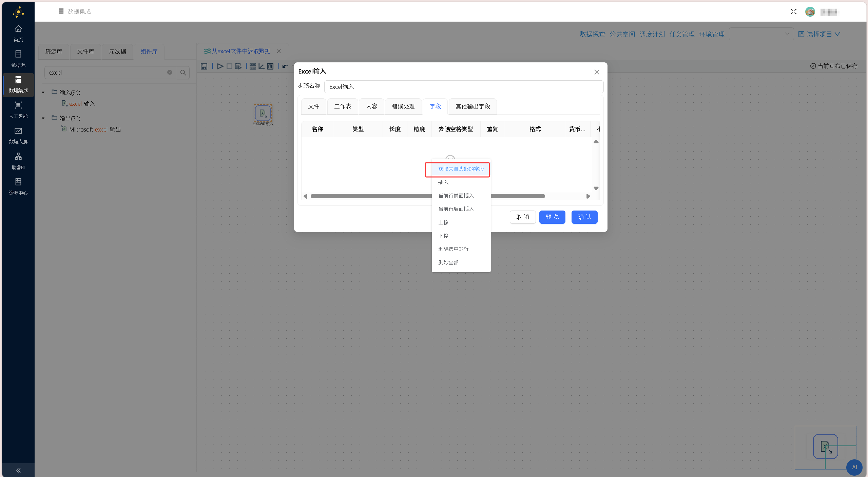Switch to the 文件 tab in the dialog
The width and height of the screenshot is (868, 477).
tap(313, 106)
